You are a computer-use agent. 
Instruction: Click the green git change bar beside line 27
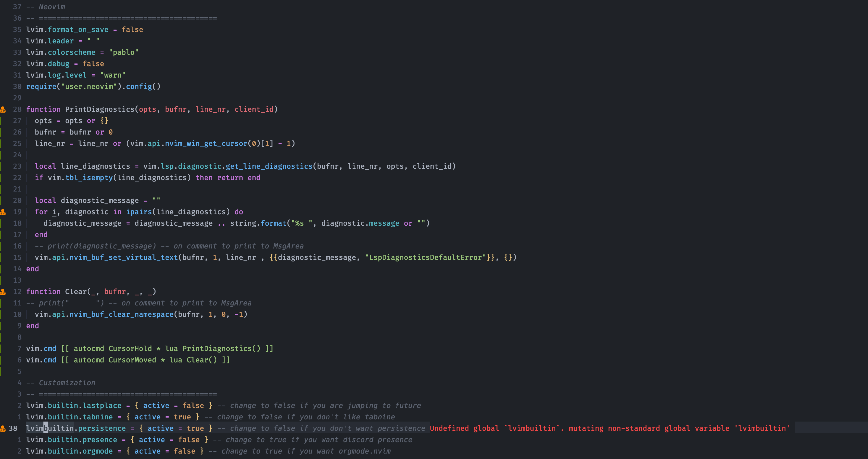point(1,121)
